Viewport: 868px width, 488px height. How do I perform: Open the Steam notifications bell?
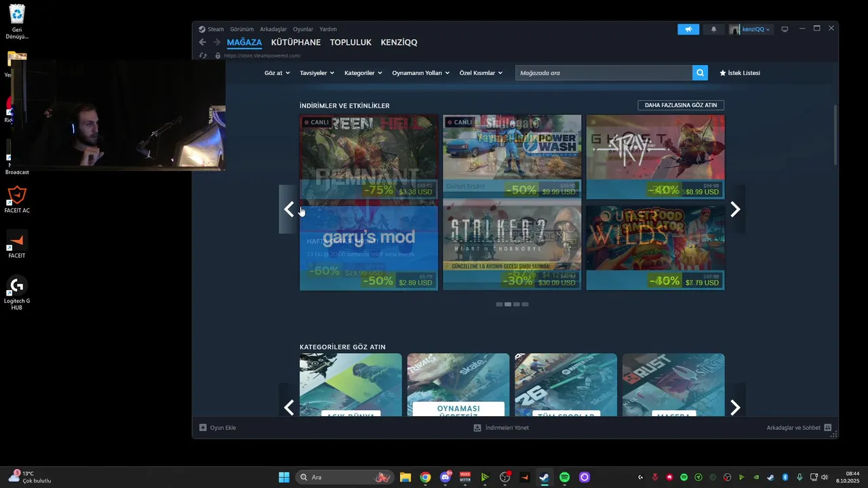(713, 29)
